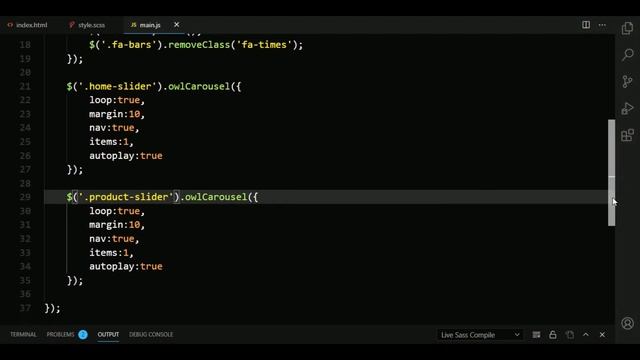This screenshot has height=360, width=640.
Task: Open Source Control view
Action: [x=627, y=82]
